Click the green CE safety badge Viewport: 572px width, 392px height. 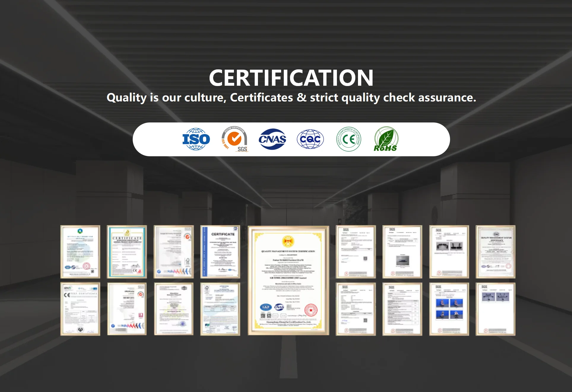348,139
